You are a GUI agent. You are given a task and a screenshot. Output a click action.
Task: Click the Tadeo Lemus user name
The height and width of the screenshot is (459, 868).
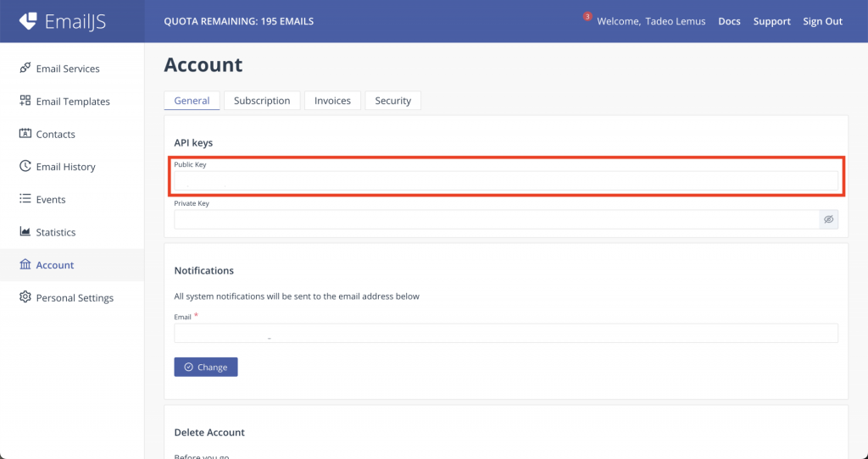(x=676, y=21)
